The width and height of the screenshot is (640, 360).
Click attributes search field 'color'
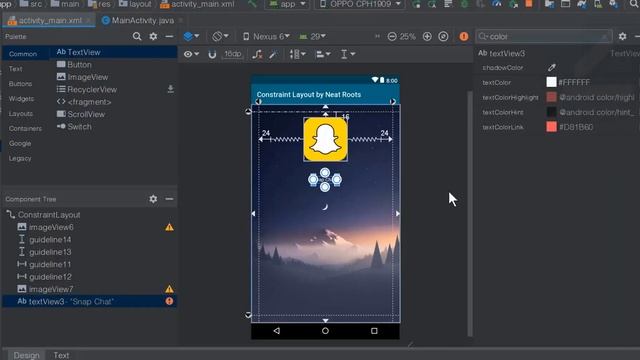544,36
